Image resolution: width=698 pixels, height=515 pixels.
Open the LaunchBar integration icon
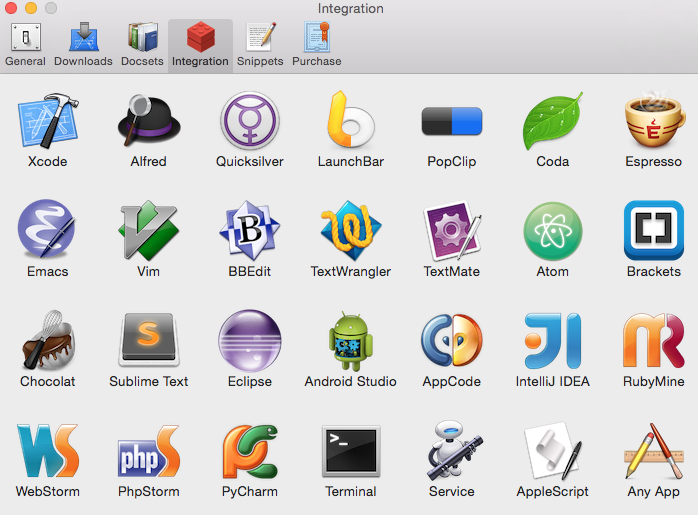click(351, 119)
